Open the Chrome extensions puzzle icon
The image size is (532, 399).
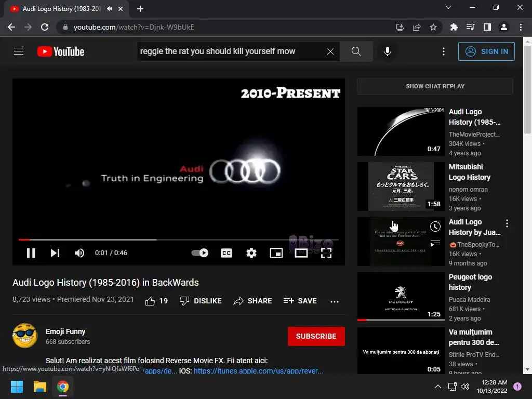click(x=454, y=27)
